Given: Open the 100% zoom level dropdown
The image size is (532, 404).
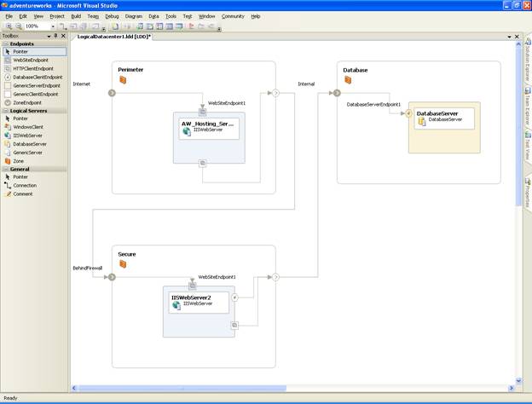Looking at the screenshot, I should click(x=53, y=26).
